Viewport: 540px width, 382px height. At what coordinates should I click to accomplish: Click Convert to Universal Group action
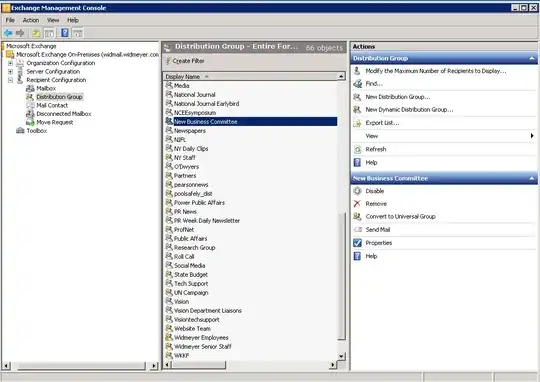[x=401, y=217]
